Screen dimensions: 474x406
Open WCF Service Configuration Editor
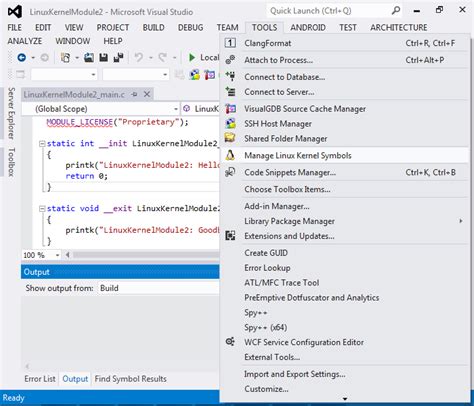coord(344,342)
